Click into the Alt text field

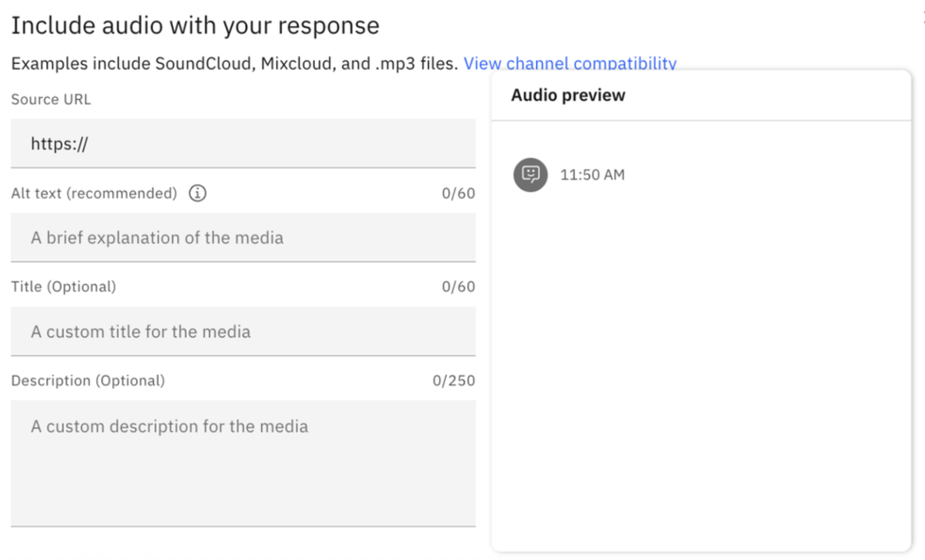243,237
